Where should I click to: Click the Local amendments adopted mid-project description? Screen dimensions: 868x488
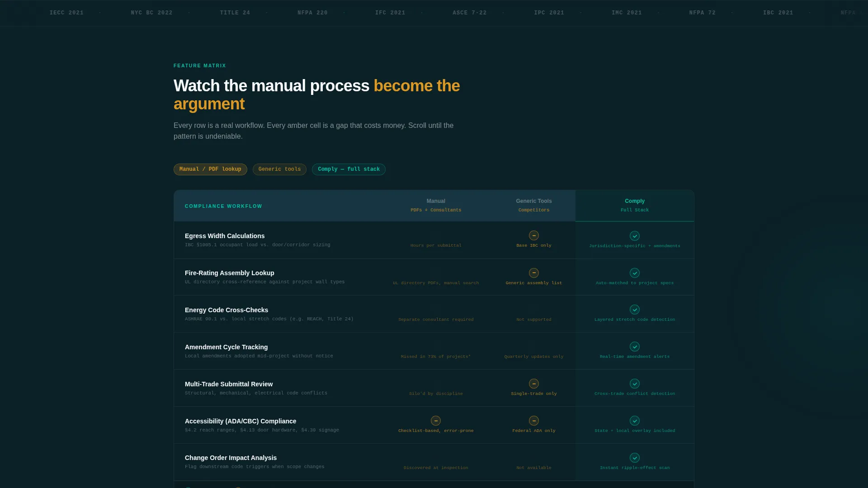pyautogui.click(x=259, y=356)
